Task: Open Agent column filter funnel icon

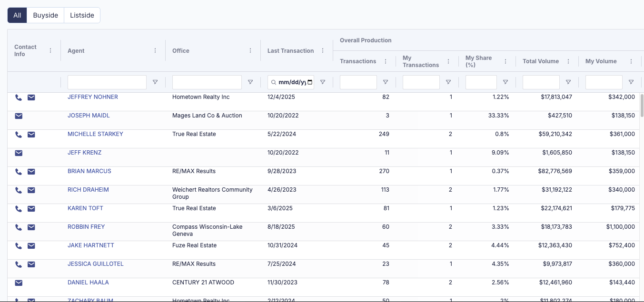Action: [x=155, y=82]
